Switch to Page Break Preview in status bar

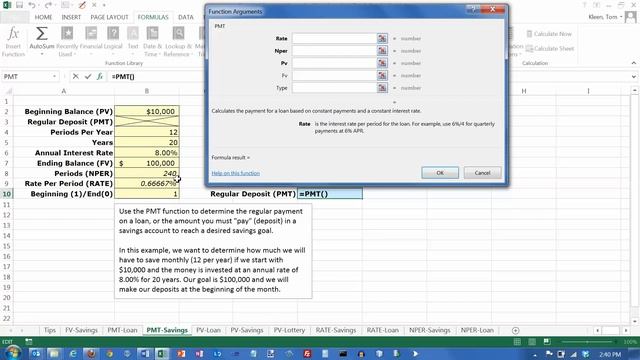point(547,342)
